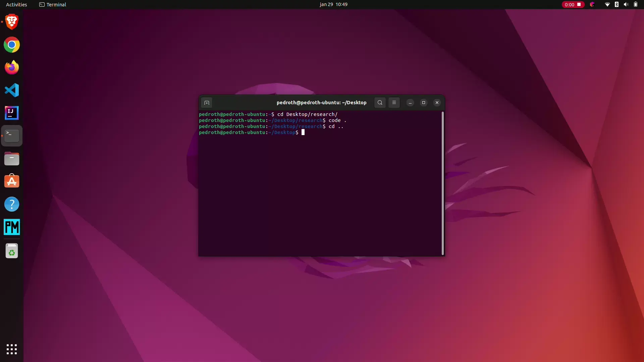Open the terminal hamburger menu

pyautogui.click(x=394, y=103)
